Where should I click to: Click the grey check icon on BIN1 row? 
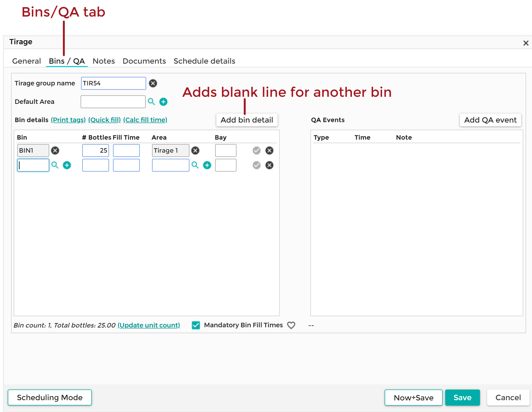pos(257,151)
